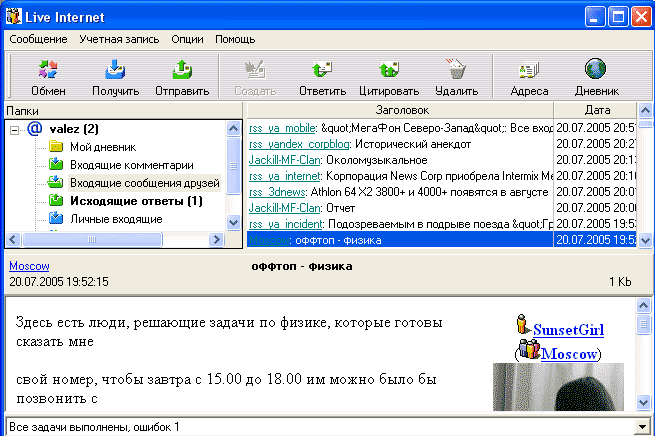Sort messages by the Дата column header
Image resolution: width=655 pixels, height=436 pixels.
pyautogui.click(x=598, y=109)
